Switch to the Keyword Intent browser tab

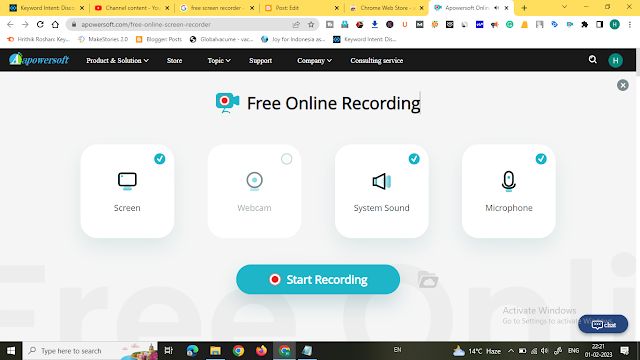coord(46,8)
